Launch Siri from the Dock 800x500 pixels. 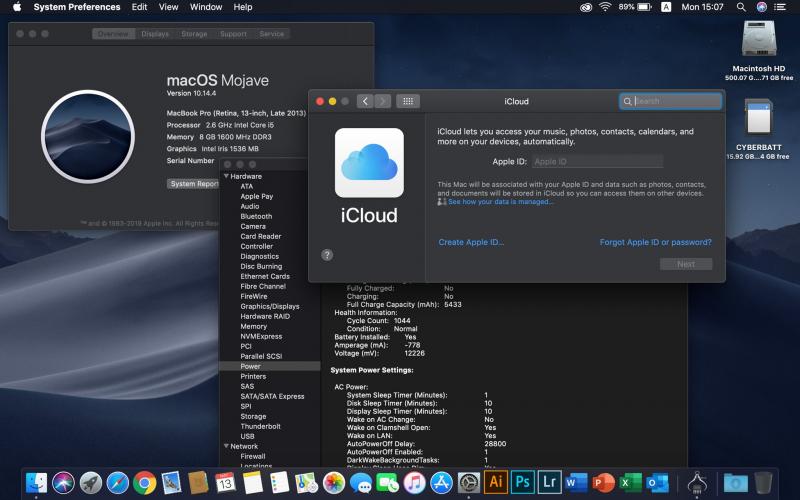coord(63,483)
